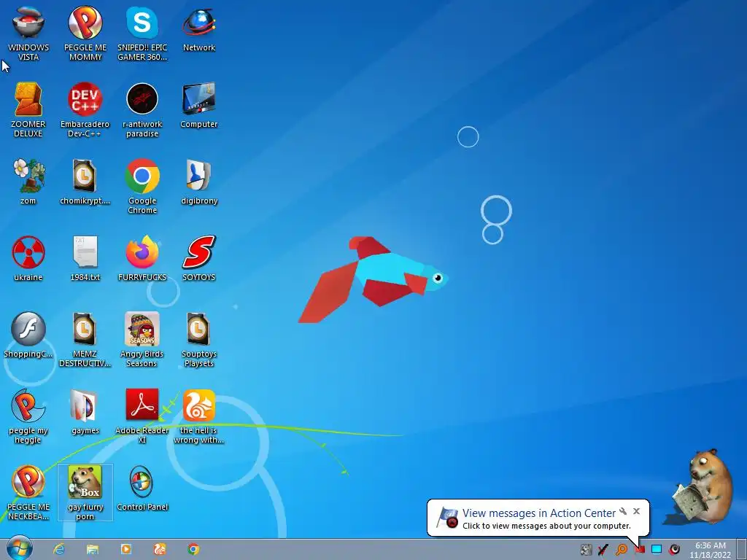Open the clock showing 6:36 AM

711,550
